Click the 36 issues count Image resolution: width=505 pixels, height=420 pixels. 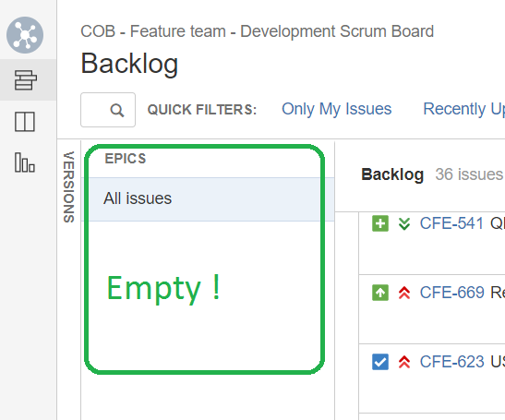(469, 174)
